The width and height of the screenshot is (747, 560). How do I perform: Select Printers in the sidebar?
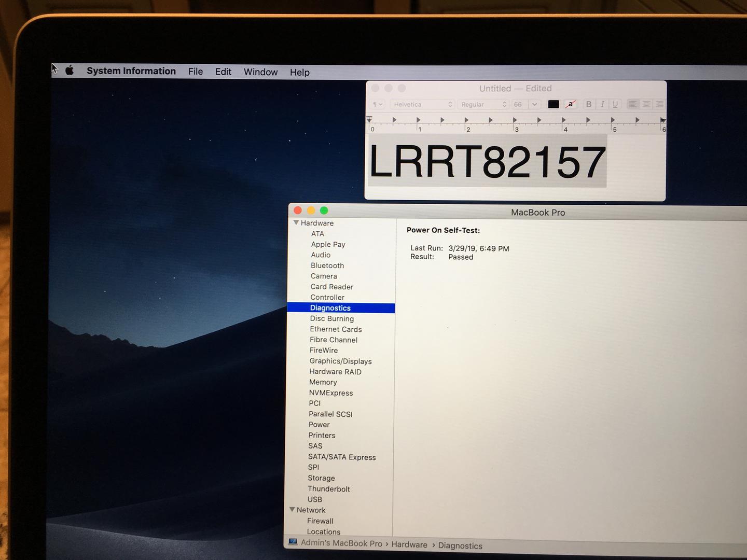coord(322,436)
